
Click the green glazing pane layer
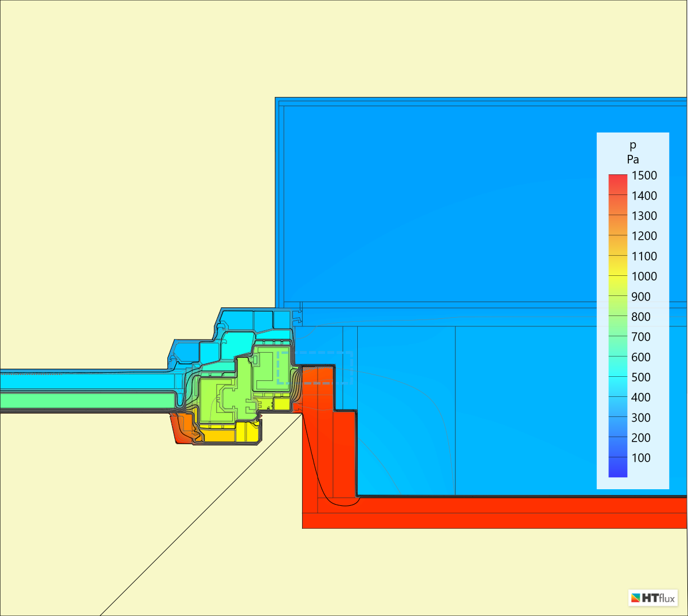coord(86,399)
